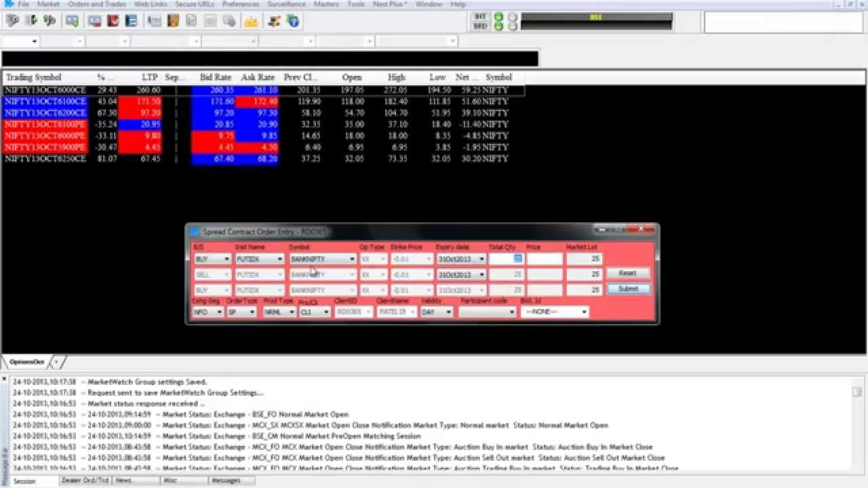Open the Orders and Trades menu
Viewport: 868px width, 488px height.
pyautogui.click(x=97, y=4)
